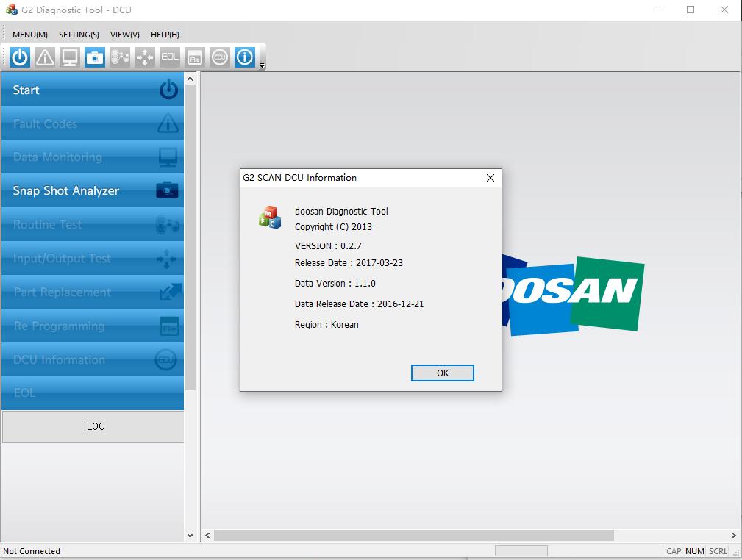This screenshot has width=742, height=560.
Task: Open the VIEW(V) menu
Action: [125, 35]
